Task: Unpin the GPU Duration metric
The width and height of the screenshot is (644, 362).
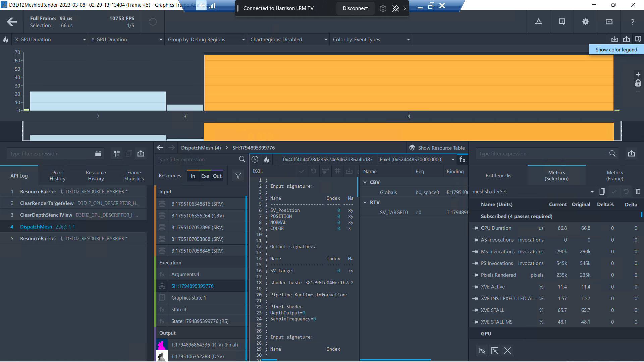Action: (475, 228)
